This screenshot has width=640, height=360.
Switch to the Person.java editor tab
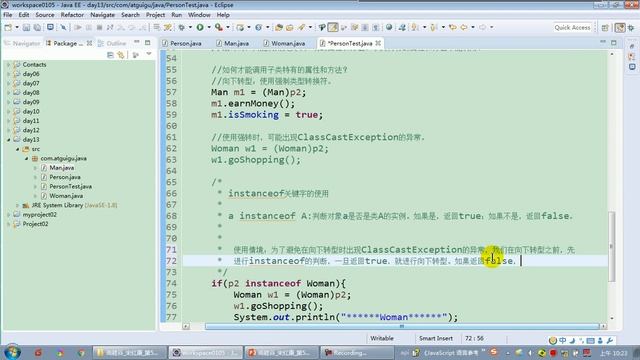[x=182, y=43]
